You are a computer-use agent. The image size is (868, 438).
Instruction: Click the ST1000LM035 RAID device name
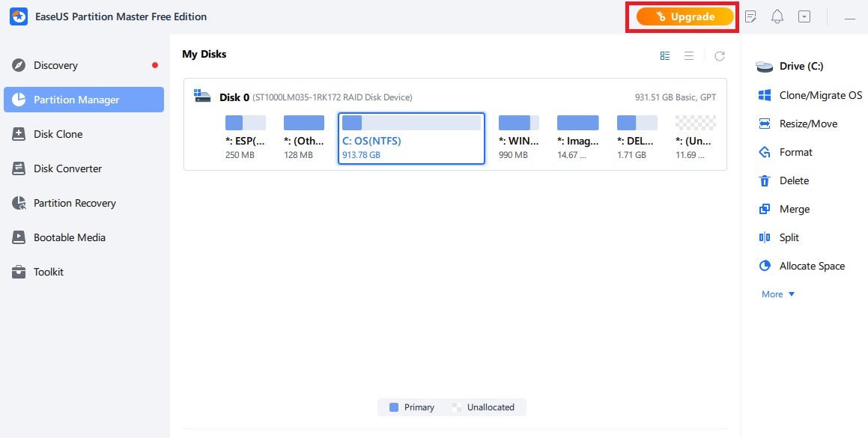pyautogui.click(x=332, y=97)
